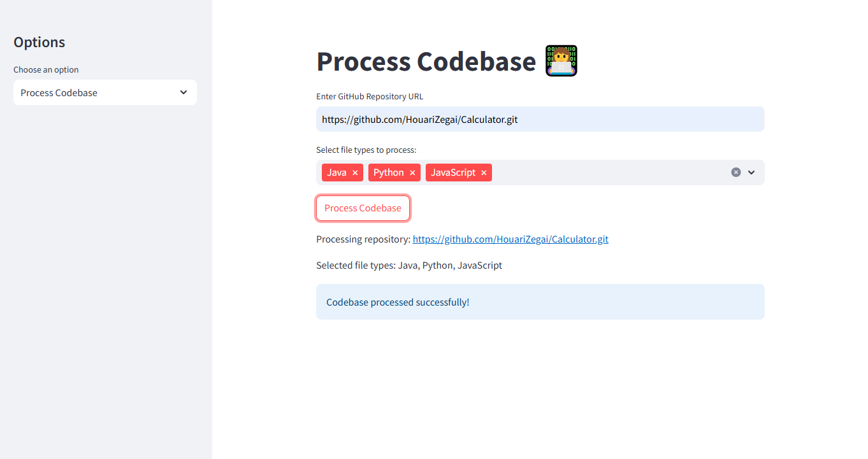Click the JavaScript tag label
This screenshot has height=459, width=868.
click(x=453, y=173)
